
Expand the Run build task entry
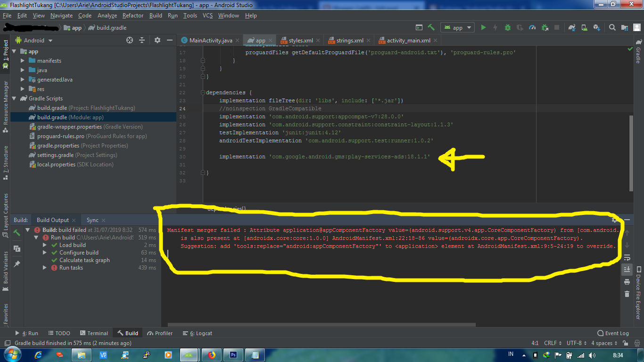click(x=37, y=237)
